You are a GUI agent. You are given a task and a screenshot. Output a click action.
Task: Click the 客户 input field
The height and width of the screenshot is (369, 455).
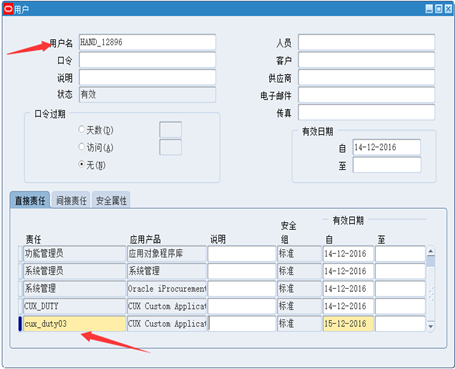pos(366,60)
